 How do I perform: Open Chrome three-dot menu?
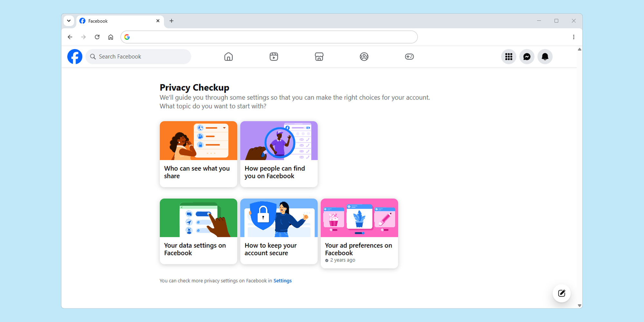pyautogui.click(x=573, y=37)
